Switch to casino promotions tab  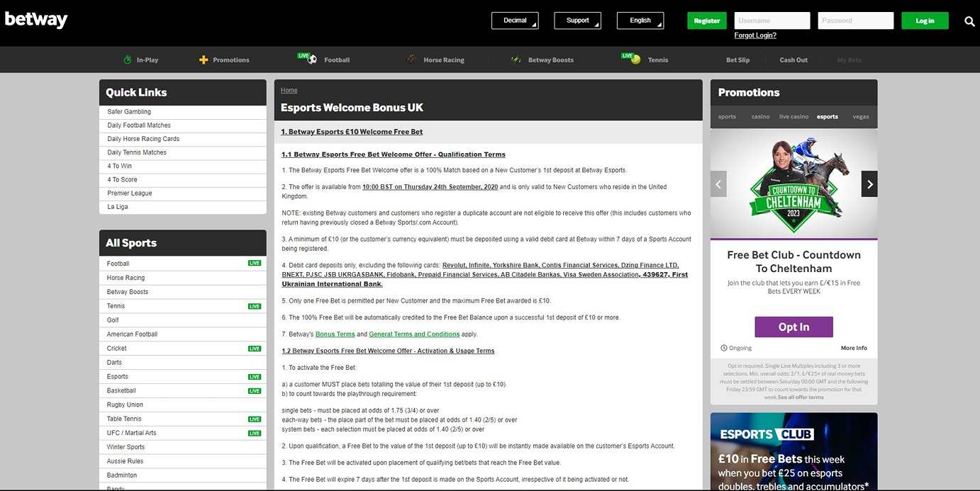pos(760,117)
